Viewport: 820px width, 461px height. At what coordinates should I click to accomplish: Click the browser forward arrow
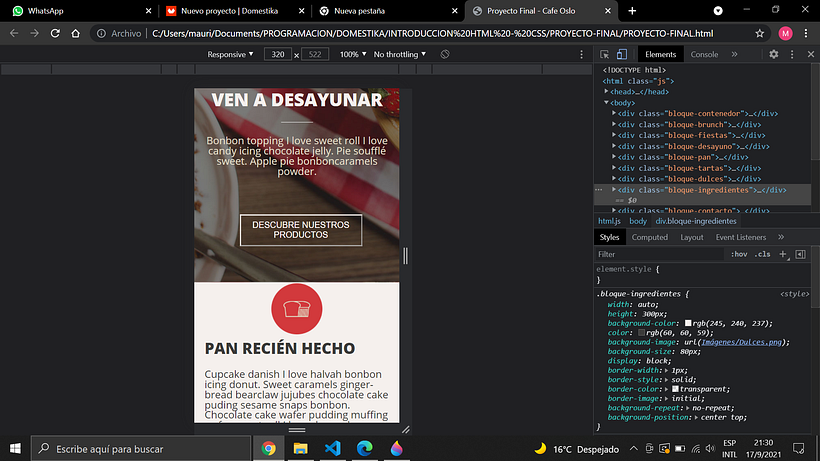click(x=35, y=33)
